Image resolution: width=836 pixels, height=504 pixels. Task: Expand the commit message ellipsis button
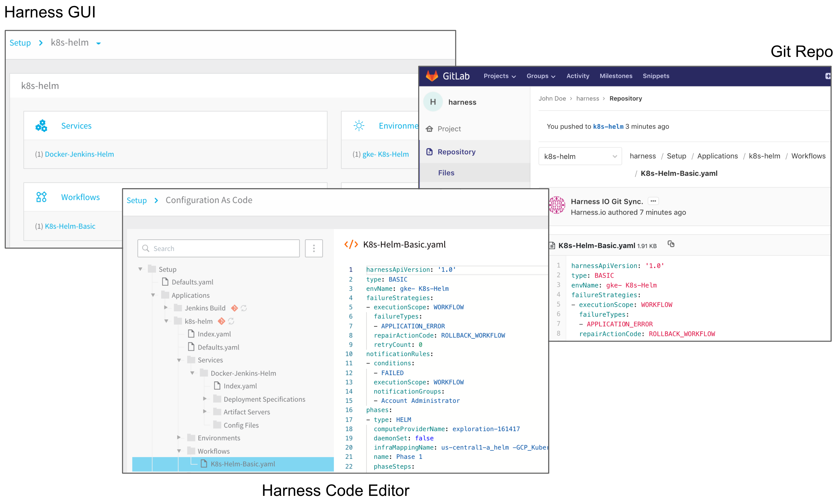pyautogui.click(x=653, y=201)
